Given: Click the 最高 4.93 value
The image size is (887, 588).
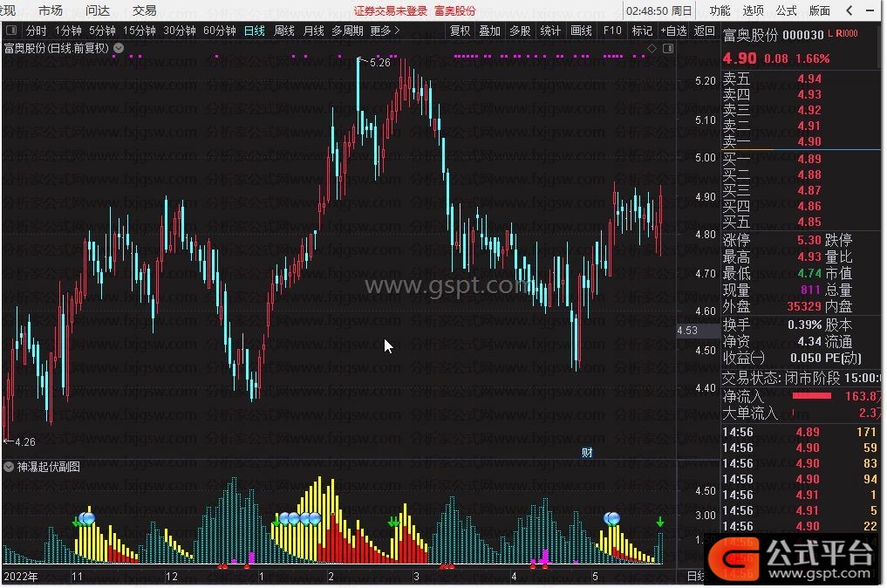Looking at the screenshot, I should pyautogui.click(x=809, y=257).
